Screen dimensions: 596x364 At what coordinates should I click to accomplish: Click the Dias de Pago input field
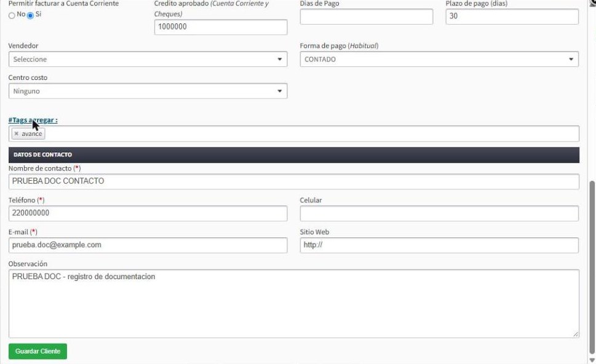pos(367,17)
